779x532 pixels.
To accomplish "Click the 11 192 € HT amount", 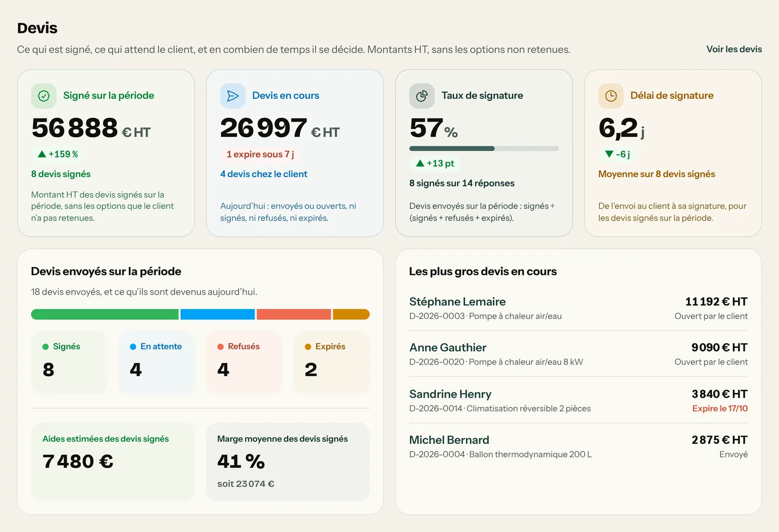I will (716, 302).
